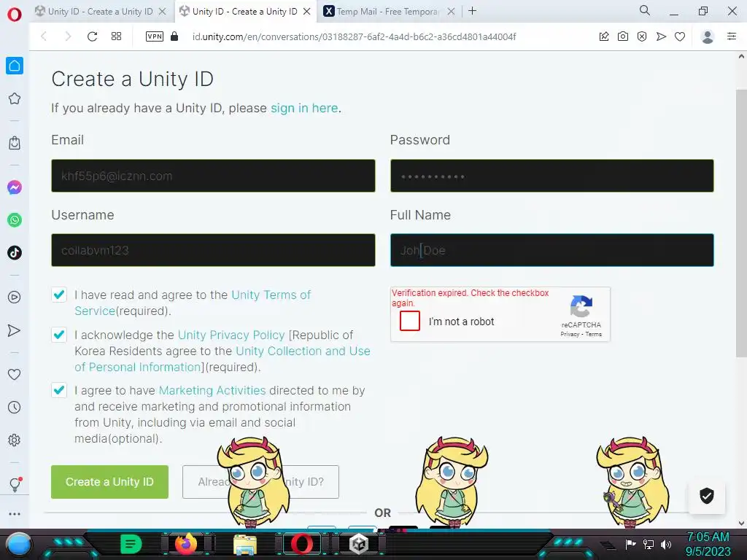Open reCAPTCHA Privacy link
The image size is (747, 560).
(x=569, y=334)
